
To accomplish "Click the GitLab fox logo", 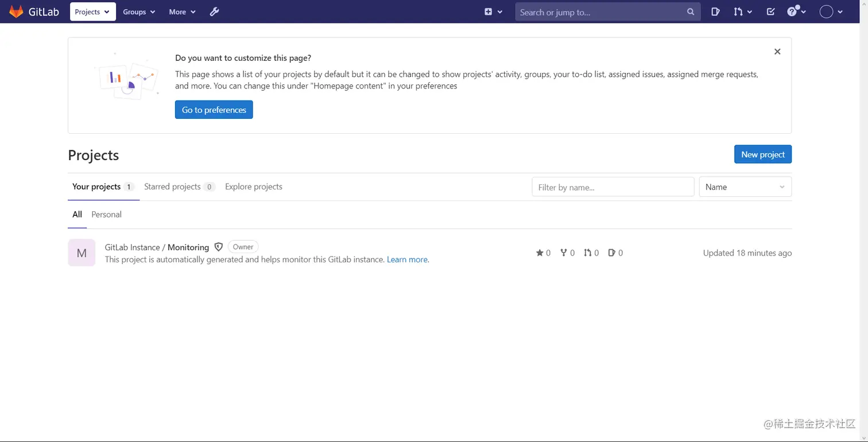I will (16, 11).
